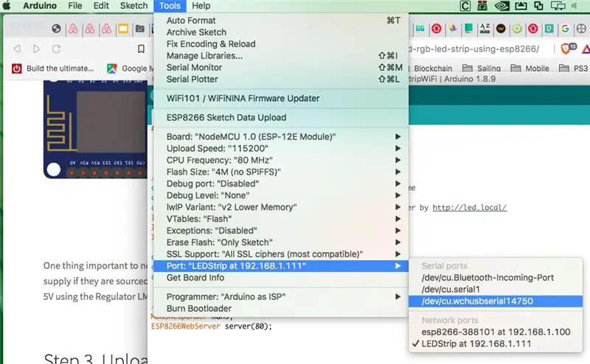590x364 pixels.
Task: Choose Archive Sketch
Action: click(281, 32)
